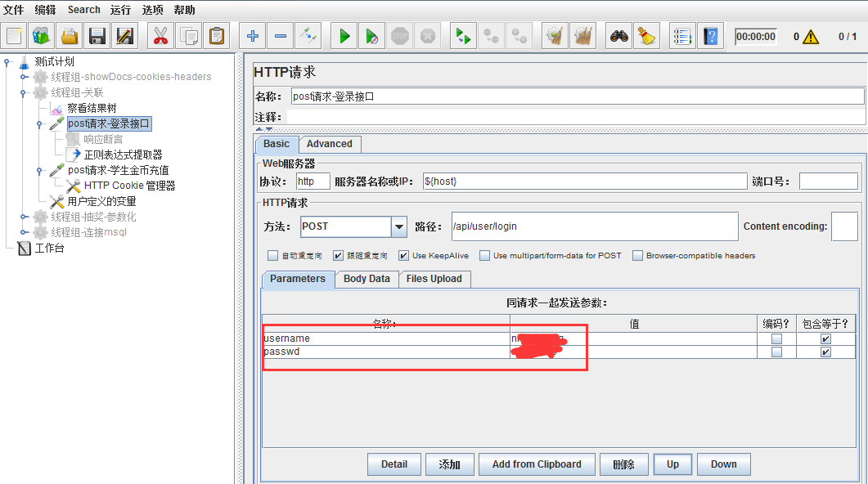
Task: Uncheck the 跟随重定向 checkbox
Action: coord(338,256)
